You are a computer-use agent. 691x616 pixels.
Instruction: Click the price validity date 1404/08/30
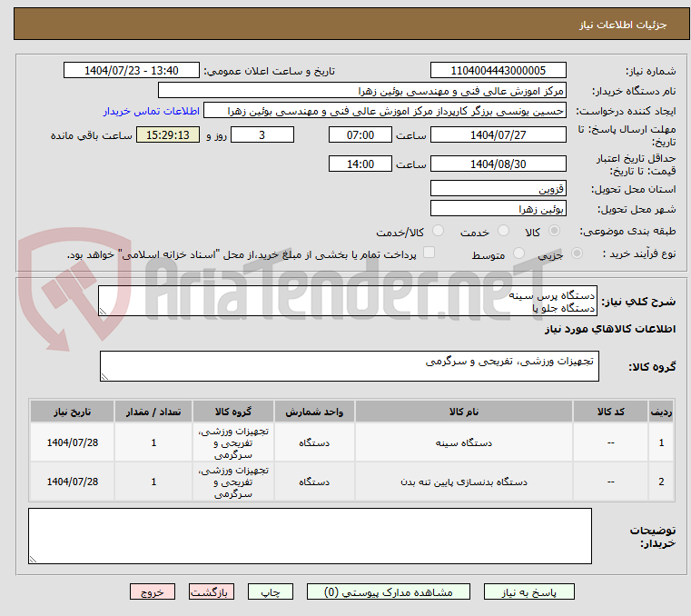tap(498, 164)
